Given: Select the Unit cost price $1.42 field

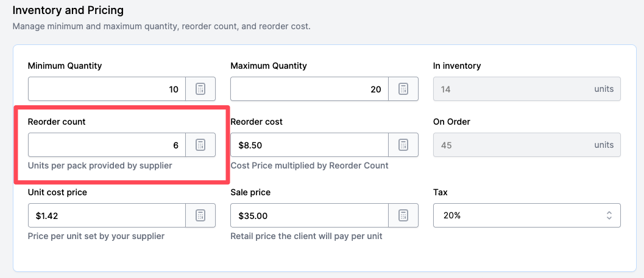Looking at the screenshot, I should pyautogui.click(x=107, y=216).
